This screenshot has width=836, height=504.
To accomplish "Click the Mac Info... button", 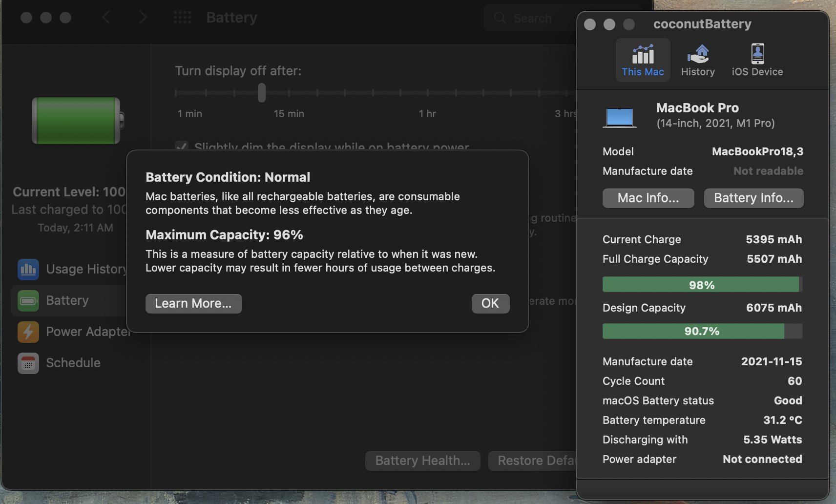I will coord(648,198).
